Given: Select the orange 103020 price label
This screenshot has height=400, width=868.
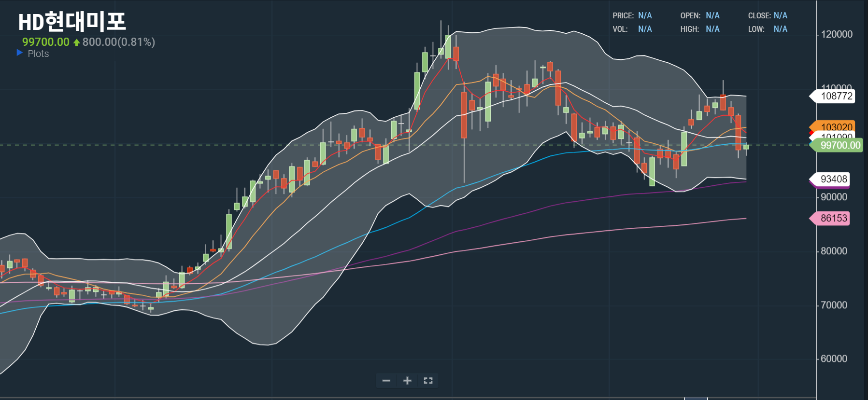Looking at the screenshot, I should point(836,126).
